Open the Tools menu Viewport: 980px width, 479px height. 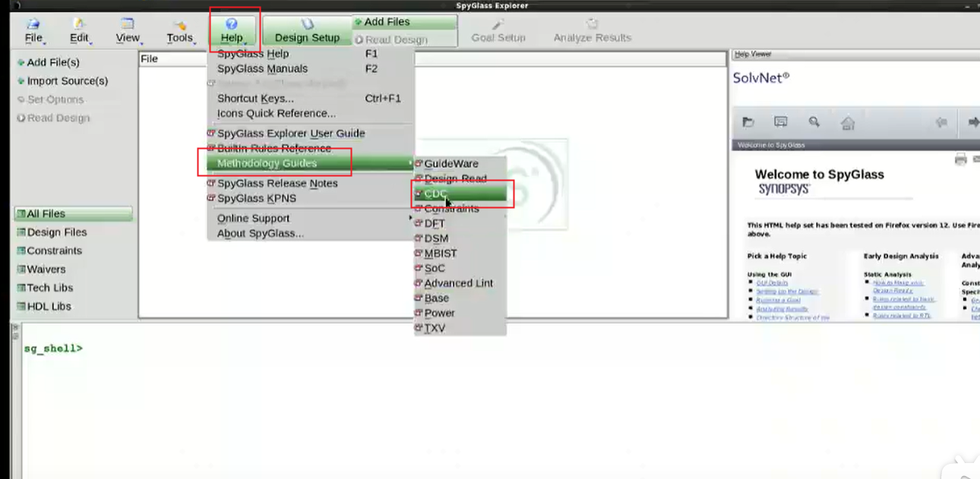coord(180,31)
